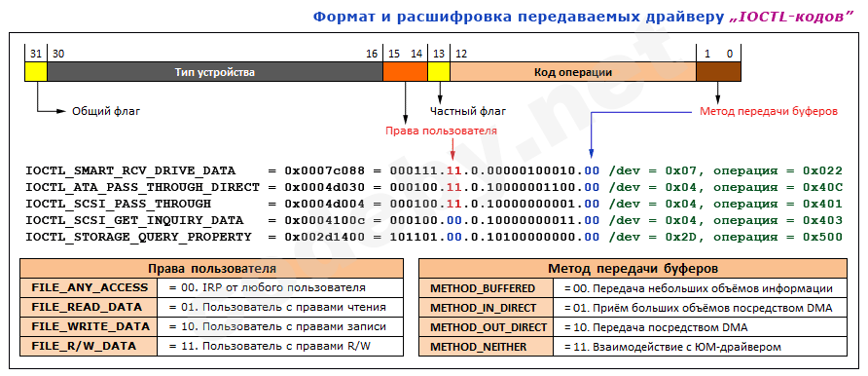Screen dimensions: 868x376
Task: Click binary string 000100.00.0.10000000011.00
Action: (x=494, y=220)
